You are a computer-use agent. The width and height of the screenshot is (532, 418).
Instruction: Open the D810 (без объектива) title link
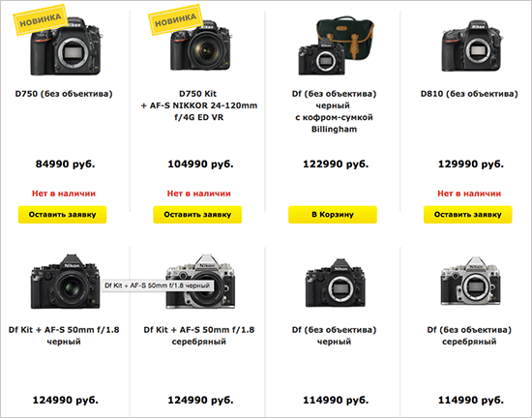pos(469,94)
